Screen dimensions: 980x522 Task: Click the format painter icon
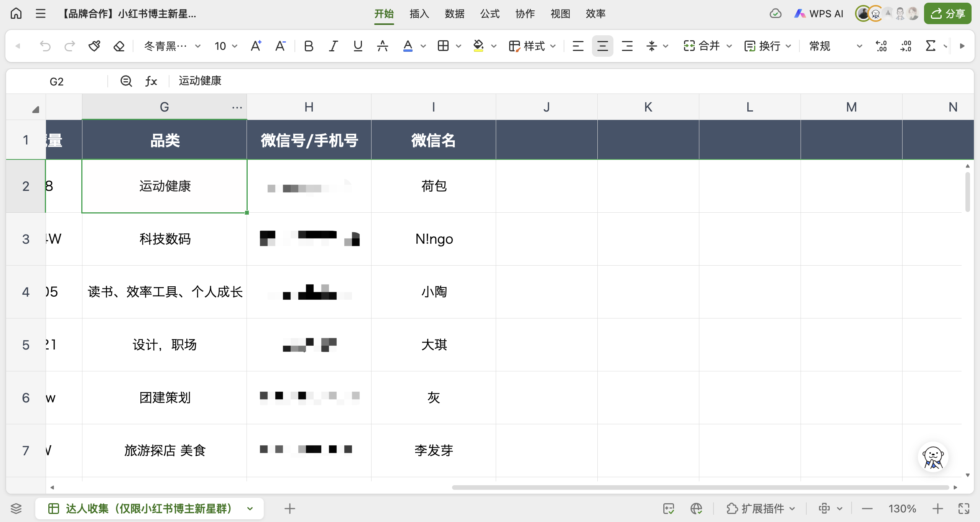pos(94,46)
